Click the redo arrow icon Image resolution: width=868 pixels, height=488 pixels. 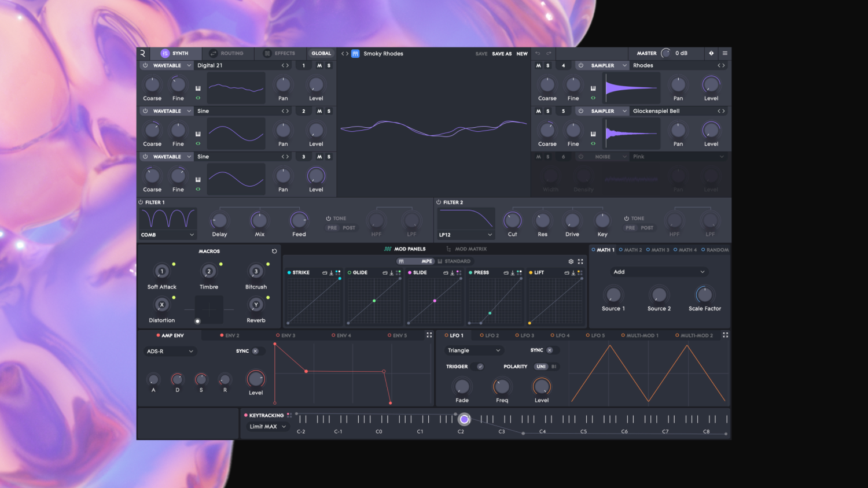(549, 53)
